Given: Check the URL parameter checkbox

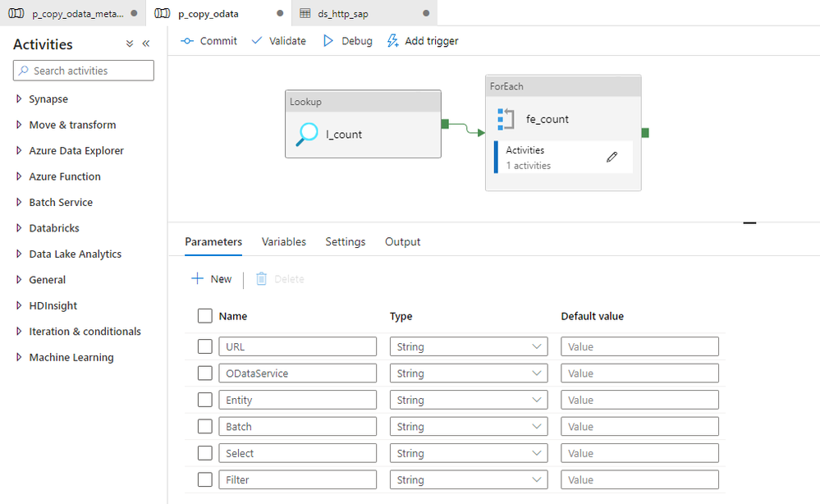Looking at the screenshot, I should (x=205, y=346).
